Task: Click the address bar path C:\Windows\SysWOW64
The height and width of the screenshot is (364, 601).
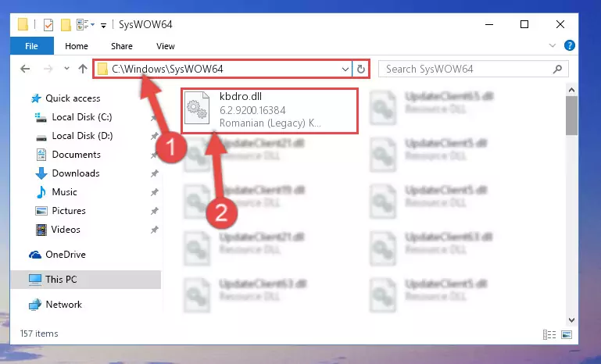Action: point(167,69)
